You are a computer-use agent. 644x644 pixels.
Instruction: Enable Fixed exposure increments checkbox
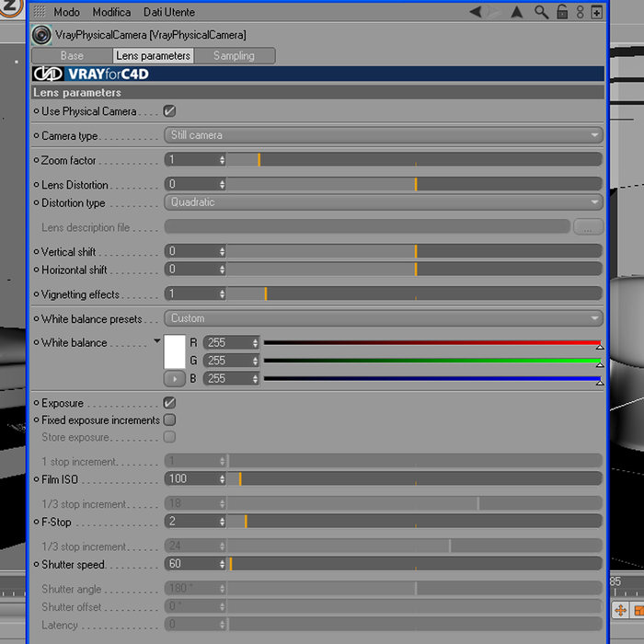(169, 420)
